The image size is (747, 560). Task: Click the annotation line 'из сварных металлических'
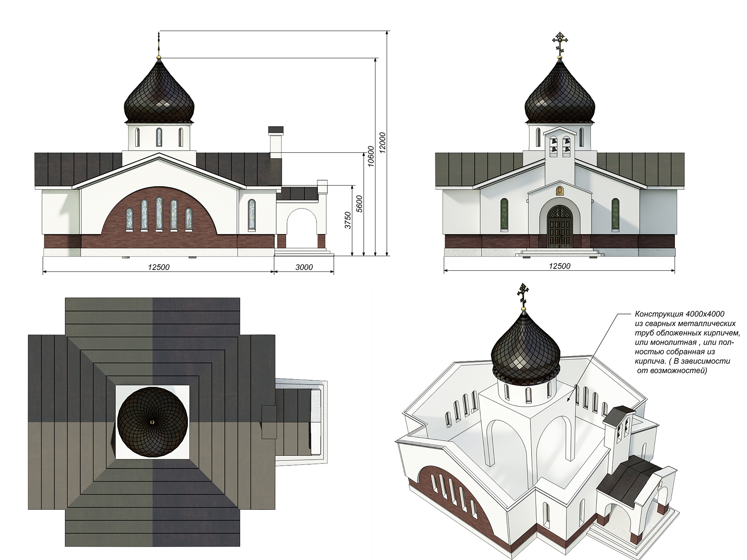tap(685, 323)
